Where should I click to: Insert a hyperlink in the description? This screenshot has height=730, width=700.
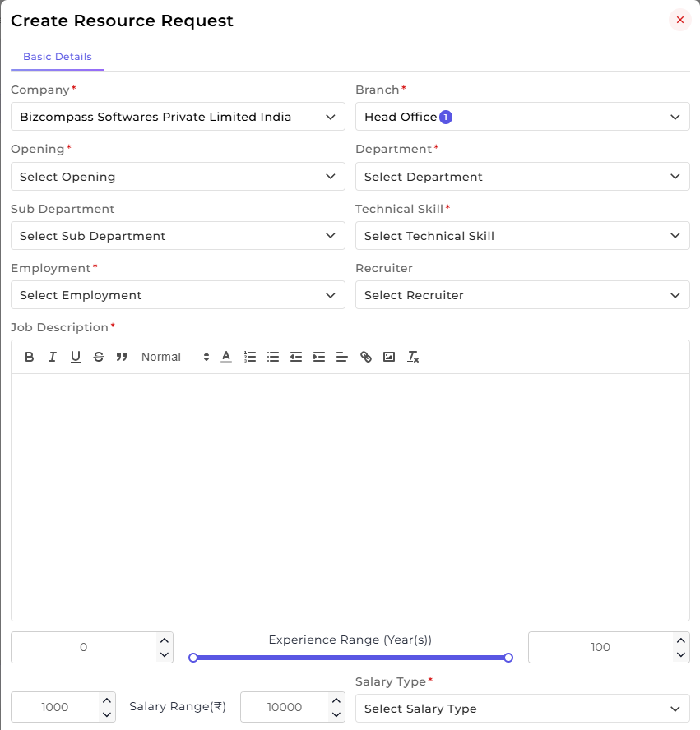coord(366,357)
